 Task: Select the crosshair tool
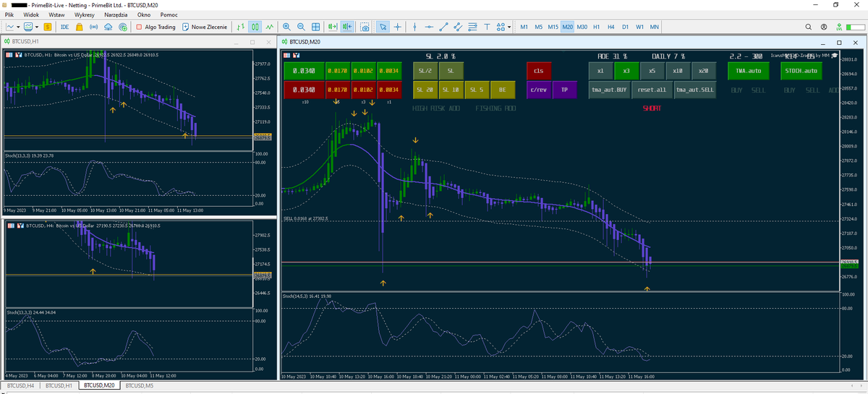(398, 27)
